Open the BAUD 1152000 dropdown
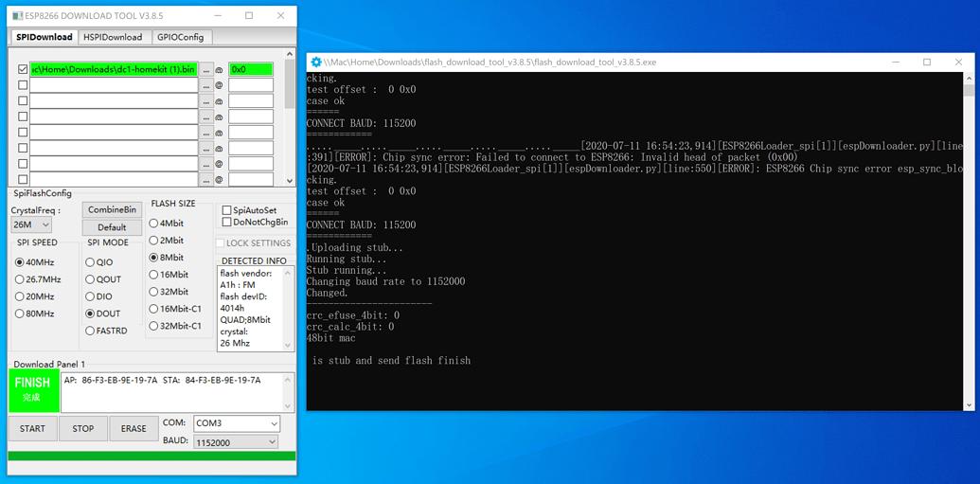980x484 pixels. [x=237, y=442]
